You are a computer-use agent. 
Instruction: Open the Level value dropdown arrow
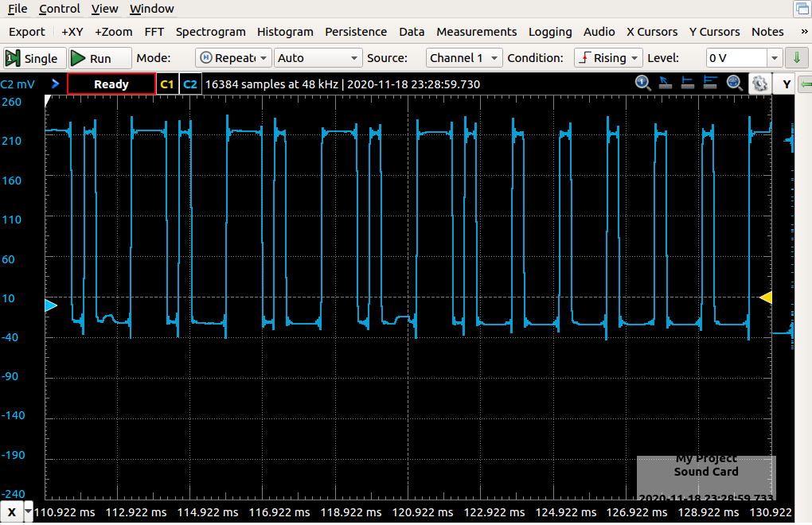coord(775,58)
